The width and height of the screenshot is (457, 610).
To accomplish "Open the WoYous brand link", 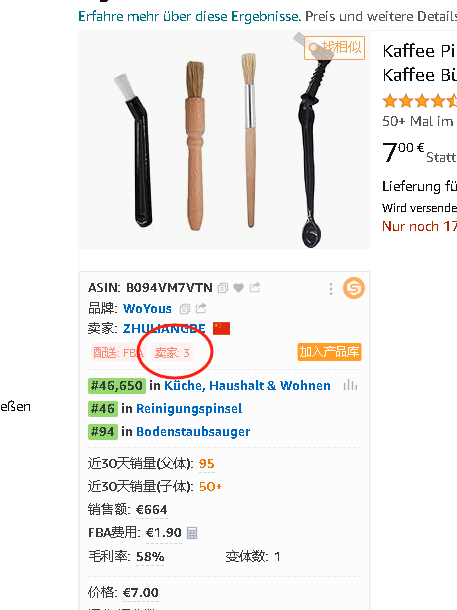I will [x=147, y=309].
